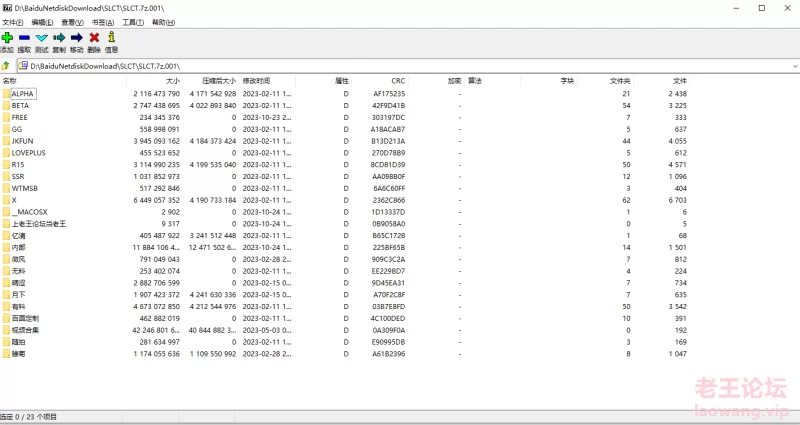
Task: Click the CRC column header
Action: pyautogui.click(x=398, y=81)
